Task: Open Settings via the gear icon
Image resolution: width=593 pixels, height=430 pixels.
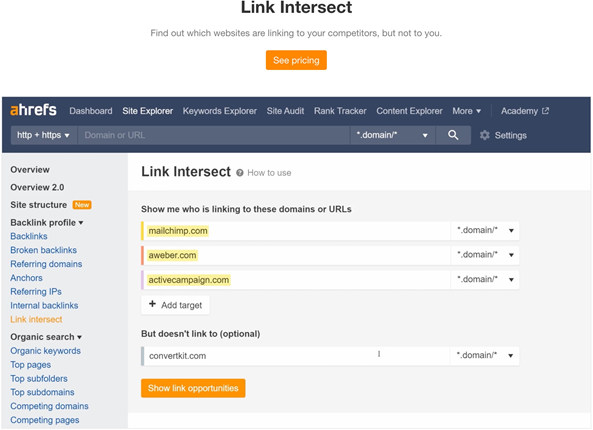Action: pyautogui.click(x=484, y=135)
